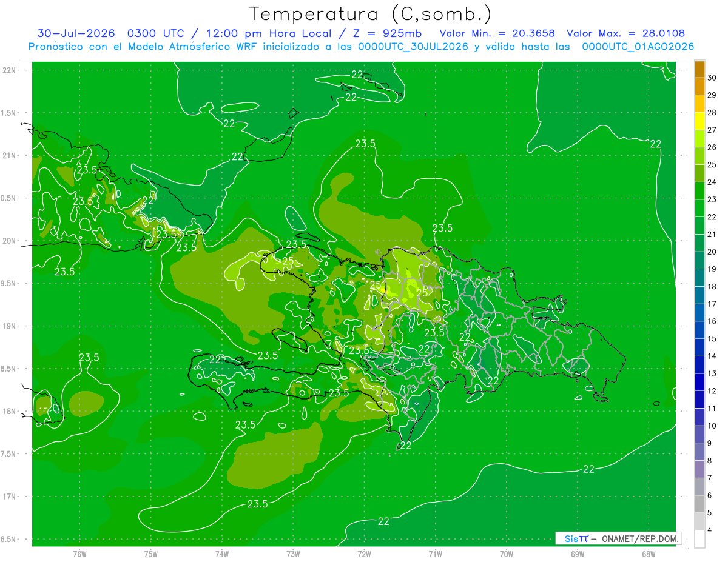Screen dimensions: 728x562
Task: Click the 22N latitude axis label
Action: point(10,70)
